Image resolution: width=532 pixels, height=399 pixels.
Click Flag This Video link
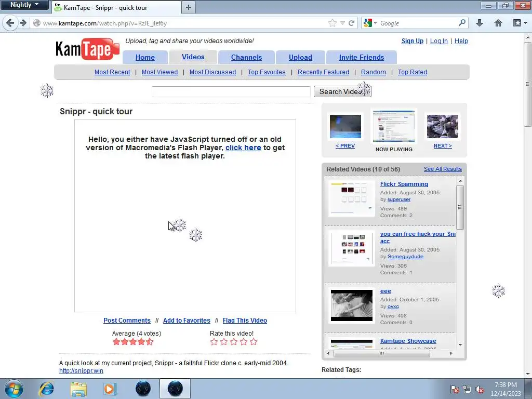[245, 320]
